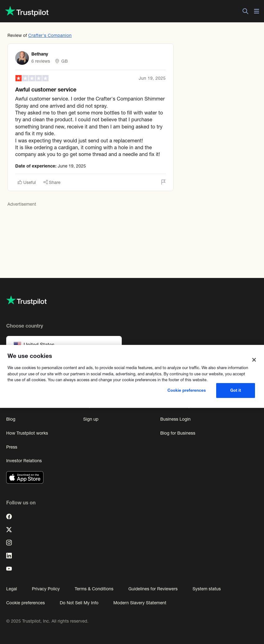This screenshot has height=644, width=264.
Task: Click the We use cookies heading
Action: (30, 356)
